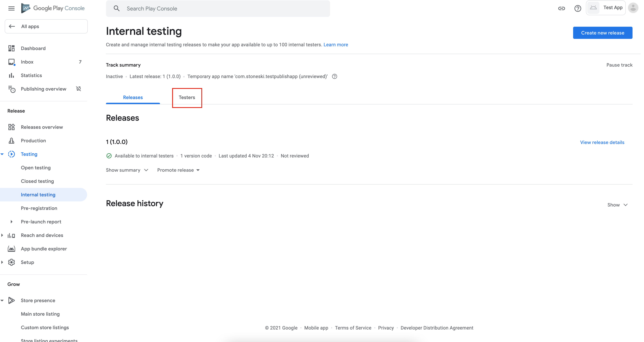Click Create new release button
This screenshot has width=644, height=342.
click(602, 33)
